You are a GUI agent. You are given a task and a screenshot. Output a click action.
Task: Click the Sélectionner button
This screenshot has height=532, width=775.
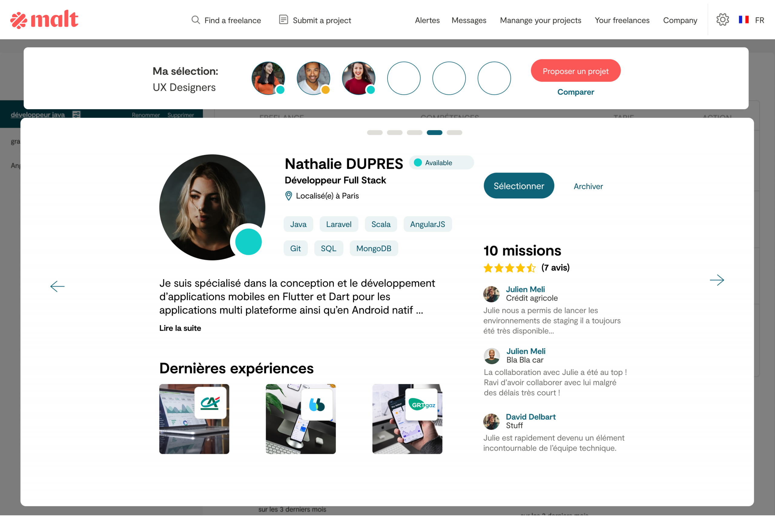[519, 186]
